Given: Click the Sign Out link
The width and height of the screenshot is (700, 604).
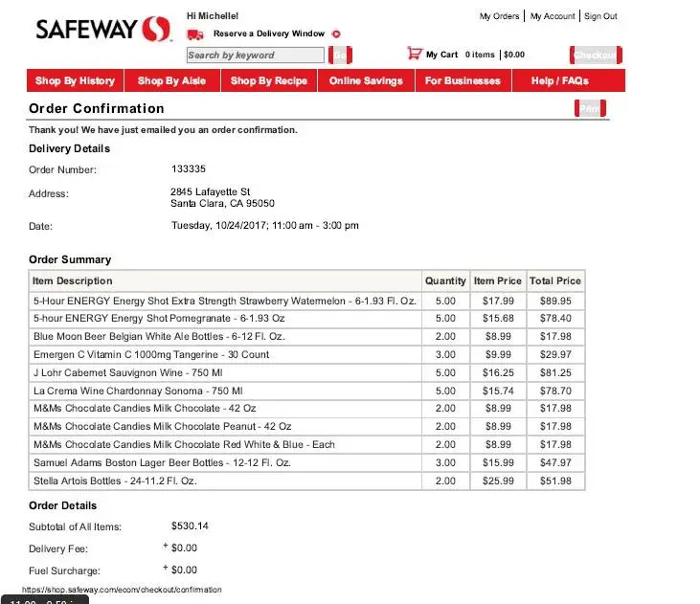Looking at the screenshot, I should tap(600, 16).
